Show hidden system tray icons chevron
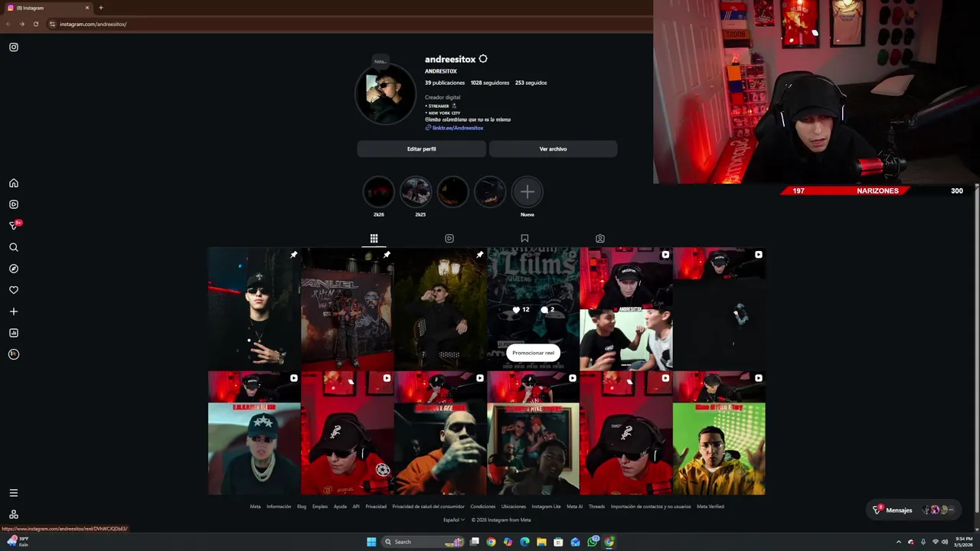Viewport: 980px width, 551px height. [x=899, y=542]
